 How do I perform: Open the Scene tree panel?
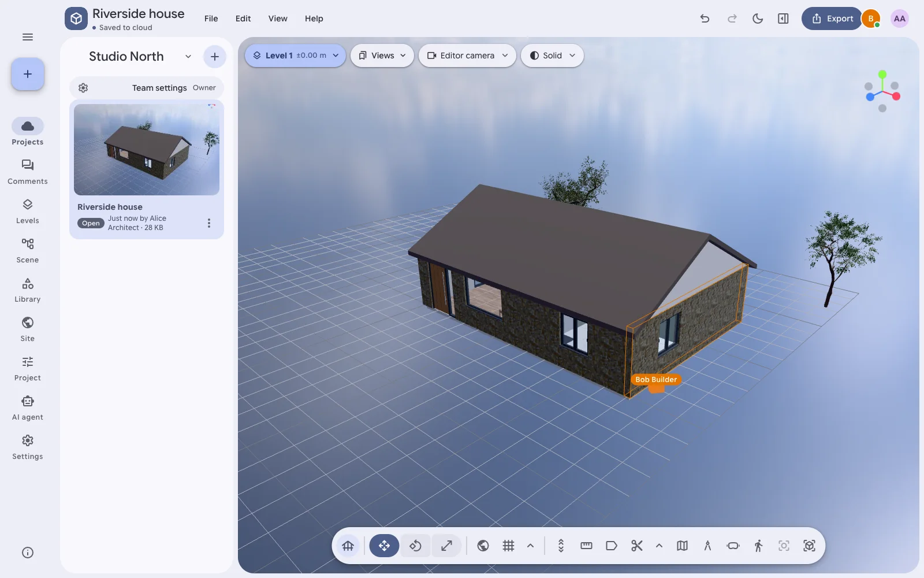[28, 250]
